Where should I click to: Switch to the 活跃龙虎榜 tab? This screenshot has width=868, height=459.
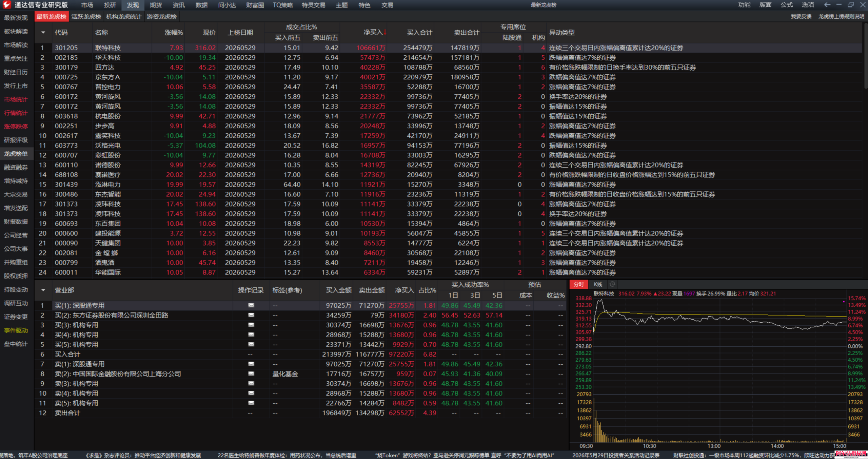[x=86, y=17]
